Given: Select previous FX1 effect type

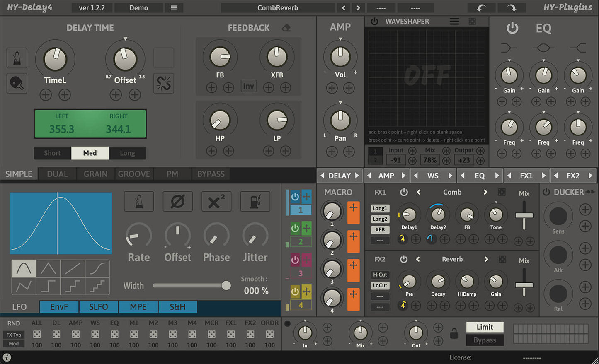Looking at the screenshot, I should point(418,192).
